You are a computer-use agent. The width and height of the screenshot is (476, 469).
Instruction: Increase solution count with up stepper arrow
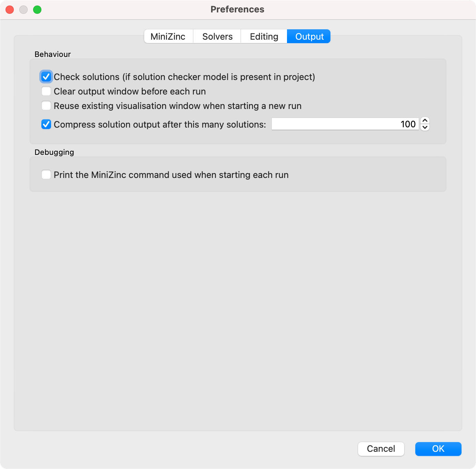(x=425, y=121)
